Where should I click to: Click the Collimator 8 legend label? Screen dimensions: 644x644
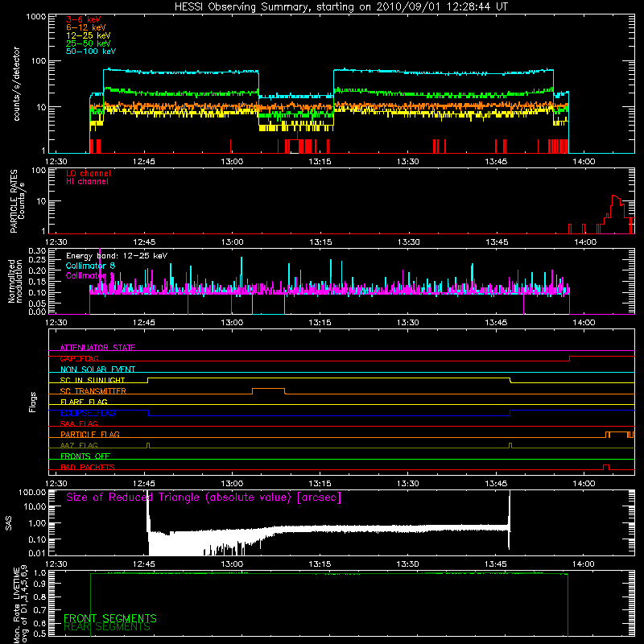[x=90, y=266]
